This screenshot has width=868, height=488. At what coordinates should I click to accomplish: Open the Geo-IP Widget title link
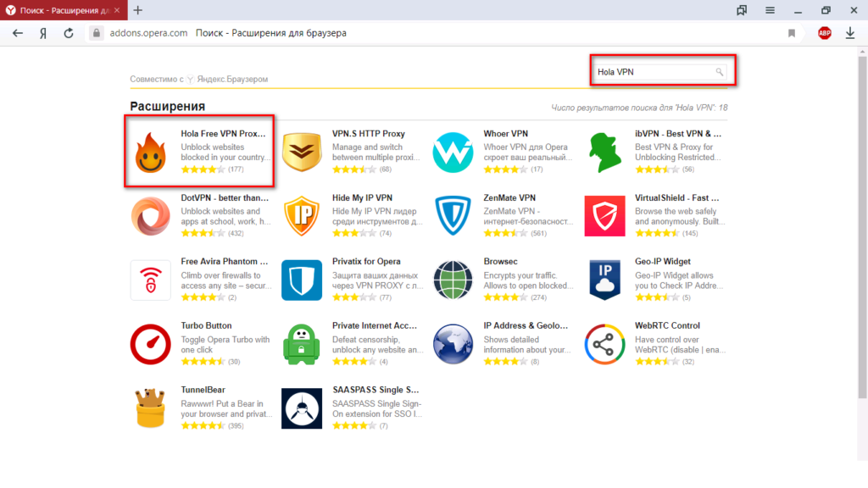pyautogui.click(x=663, y=262)
